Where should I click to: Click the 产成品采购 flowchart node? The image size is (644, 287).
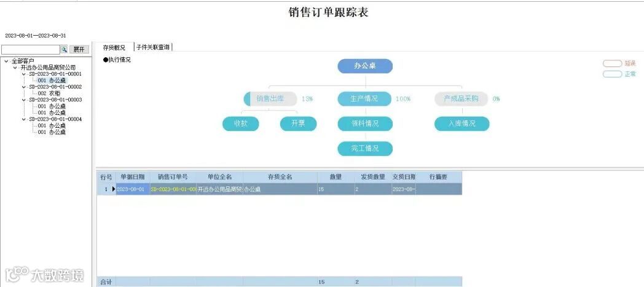461,99
